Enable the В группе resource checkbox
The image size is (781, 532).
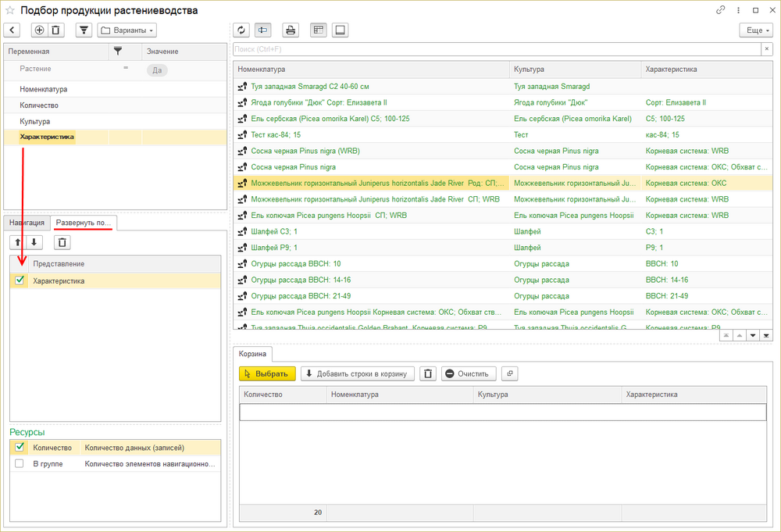20,463
